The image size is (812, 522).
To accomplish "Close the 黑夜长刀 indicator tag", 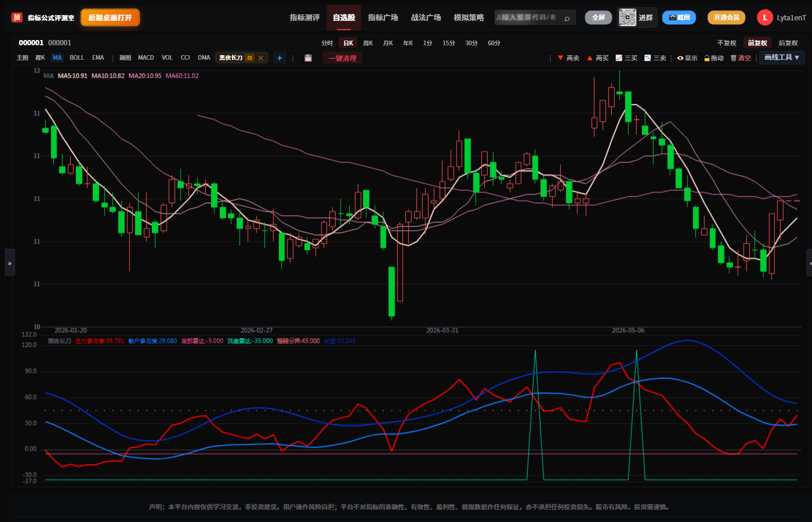I will pyautogui.click(x=261, y=58).
